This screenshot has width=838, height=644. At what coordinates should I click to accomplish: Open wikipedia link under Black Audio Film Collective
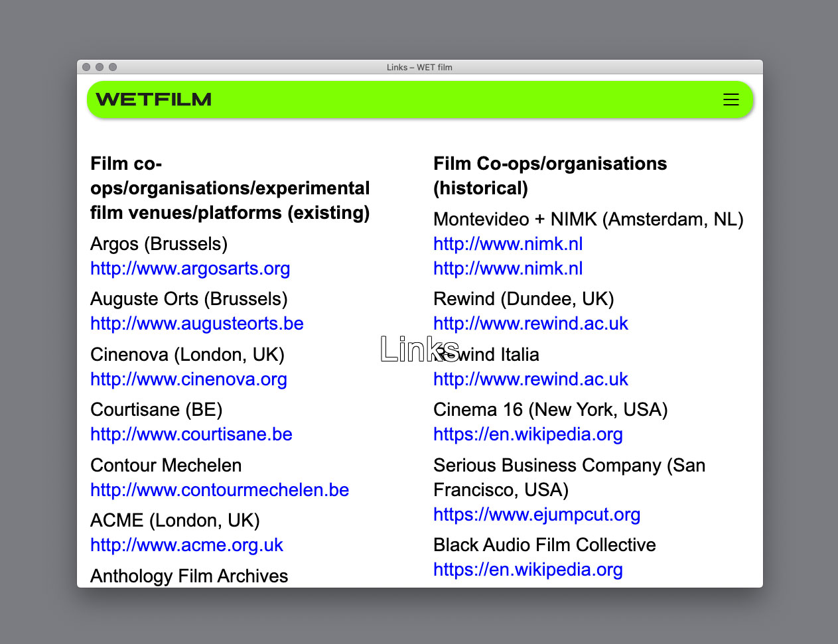click(528, 570)
